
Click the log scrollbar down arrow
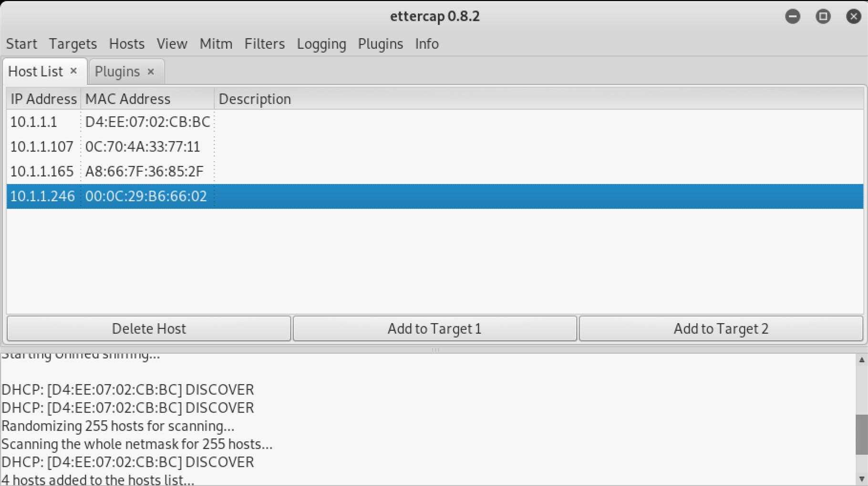click(x=862, y=479)
